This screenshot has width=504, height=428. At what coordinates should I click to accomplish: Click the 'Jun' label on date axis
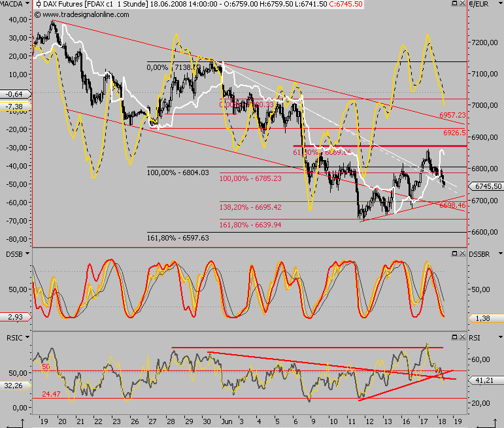click(227, 421)
